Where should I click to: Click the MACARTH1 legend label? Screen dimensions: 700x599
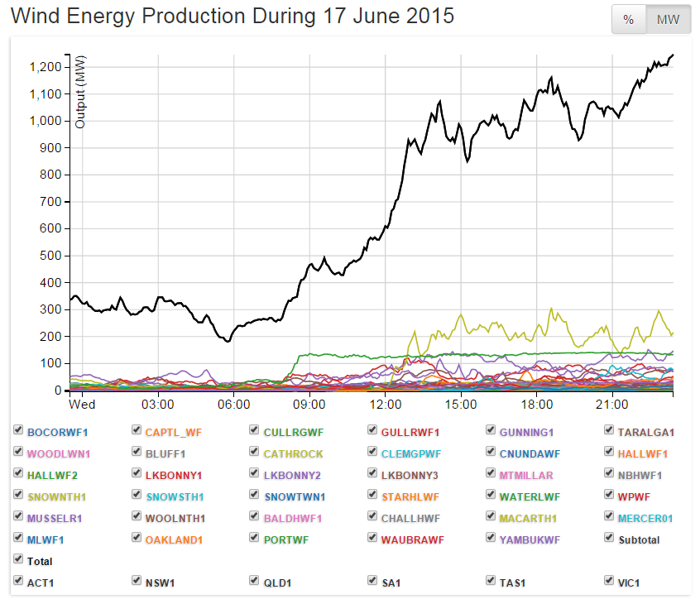[525, 518]
